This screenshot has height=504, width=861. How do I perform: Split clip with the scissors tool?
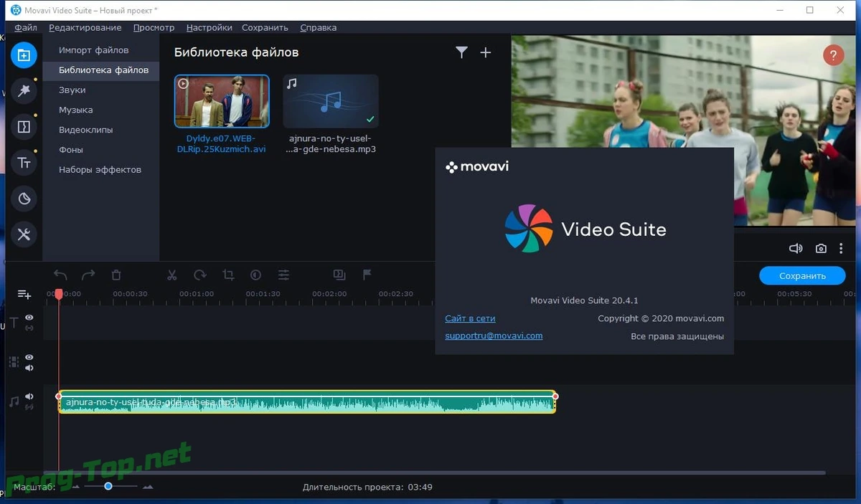tap(172, 275)
